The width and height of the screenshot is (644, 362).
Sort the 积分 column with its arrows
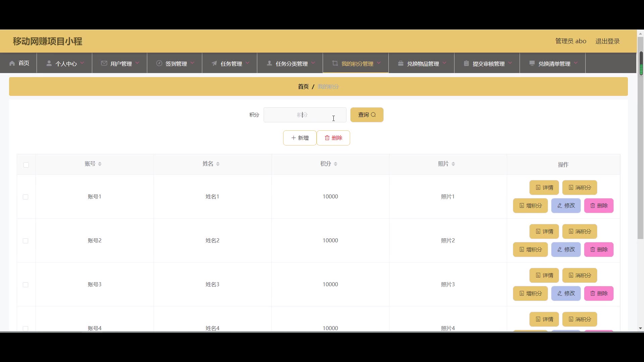(335, 164)
